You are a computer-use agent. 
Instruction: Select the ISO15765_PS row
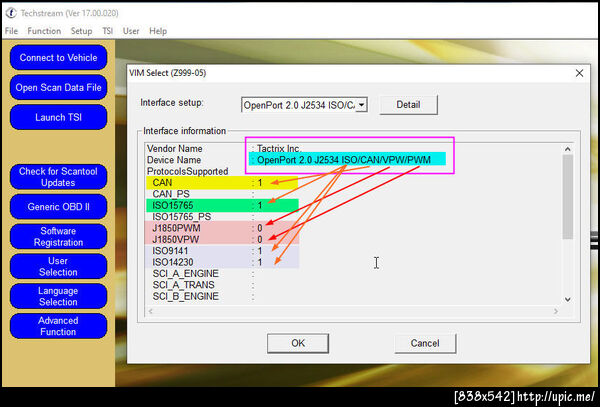click(x=354, y=217)
